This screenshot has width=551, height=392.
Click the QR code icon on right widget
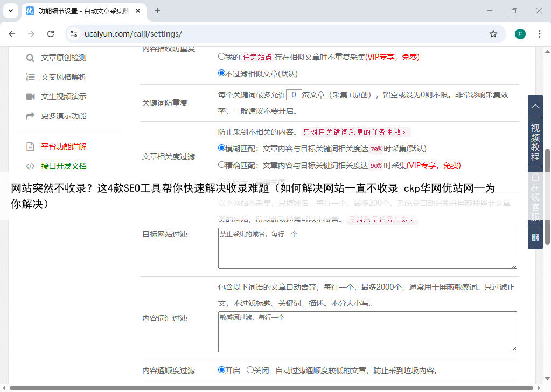(535, 237)
